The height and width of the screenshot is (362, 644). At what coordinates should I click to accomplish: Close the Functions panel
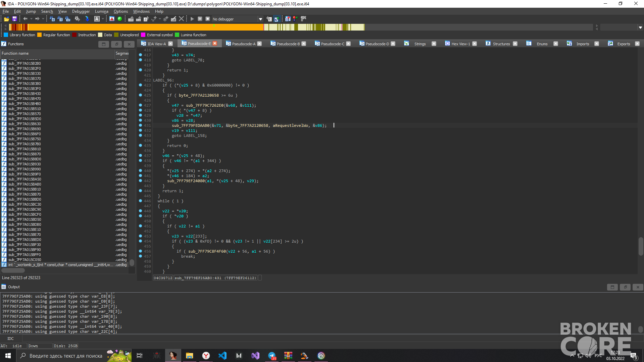[129, 44]
